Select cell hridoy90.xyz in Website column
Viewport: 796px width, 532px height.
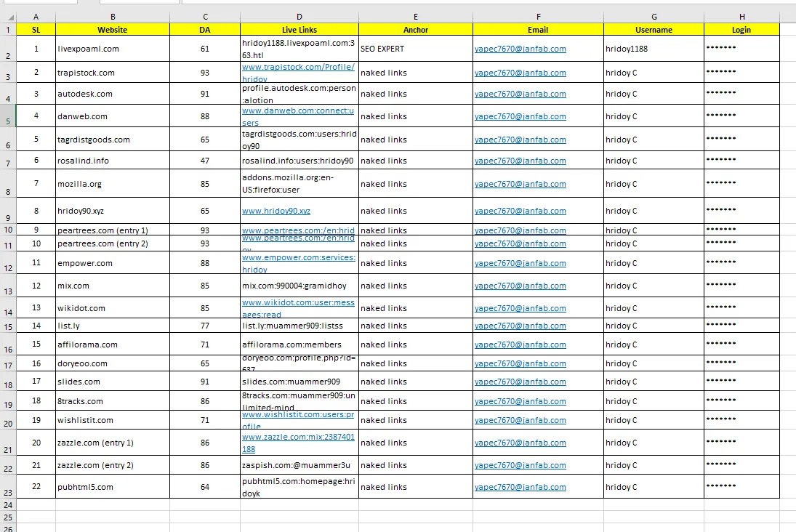click(113, 211)
